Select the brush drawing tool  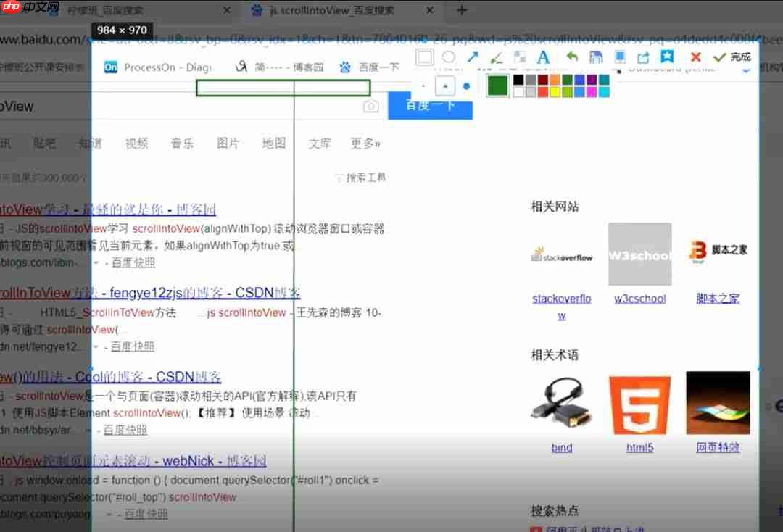496,57
